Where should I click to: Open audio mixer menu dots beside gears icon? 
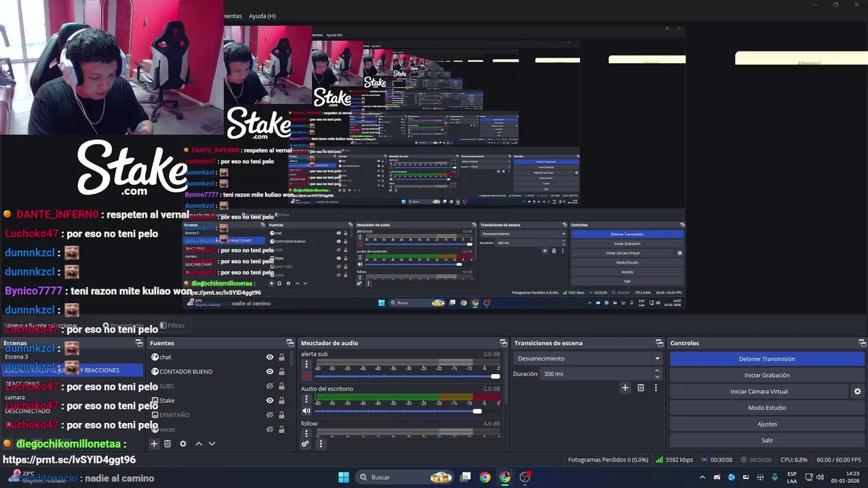pos(321,444)
